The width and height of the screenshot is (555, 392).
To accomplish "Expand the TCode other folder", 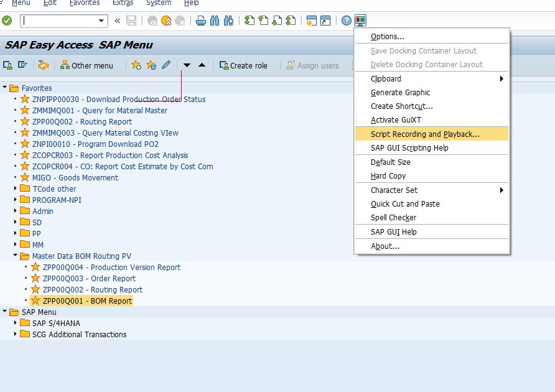I will click(x=15, y=188).
